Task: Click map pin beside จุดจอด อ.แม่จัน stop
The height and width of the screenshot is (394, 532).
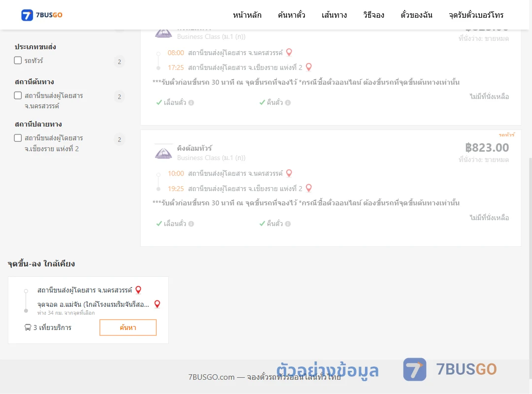Action: click(x=157, y=304)
